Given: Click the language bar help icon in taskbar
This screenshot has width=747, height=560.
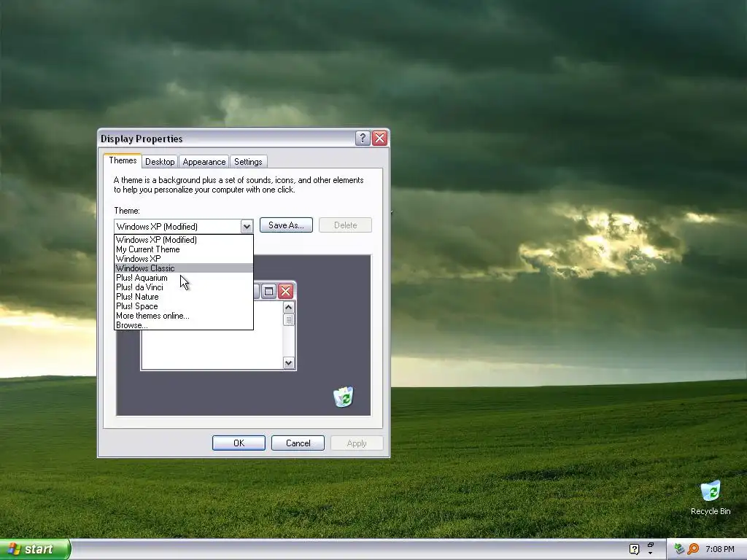Looking at the screenshot, I should coord(634,549).
